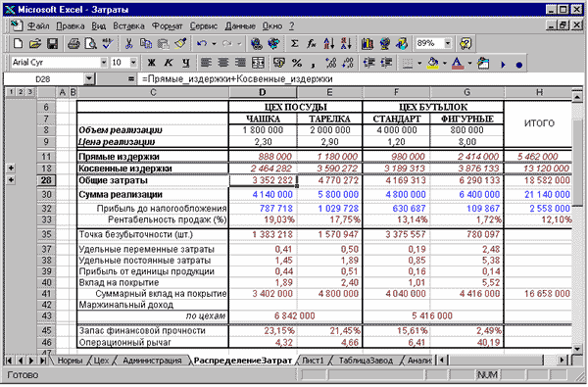Show outline level 1
588x387 pixels.
point(11,92)
